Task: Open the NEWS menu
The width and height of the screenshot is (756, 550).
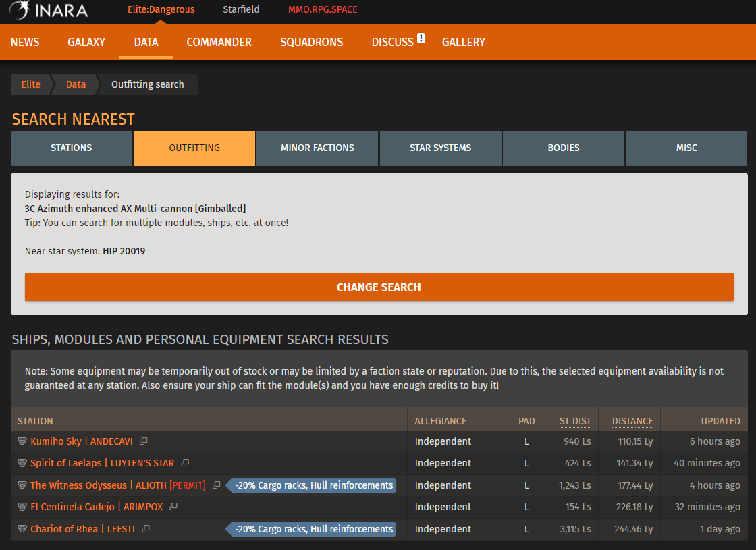Action: point(25,42)
